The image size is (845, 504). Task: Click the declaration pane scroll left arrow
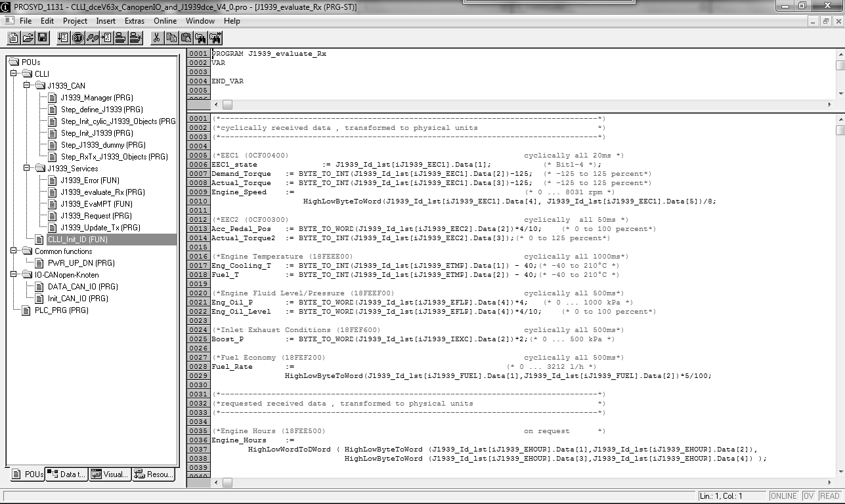coord(216,104)
